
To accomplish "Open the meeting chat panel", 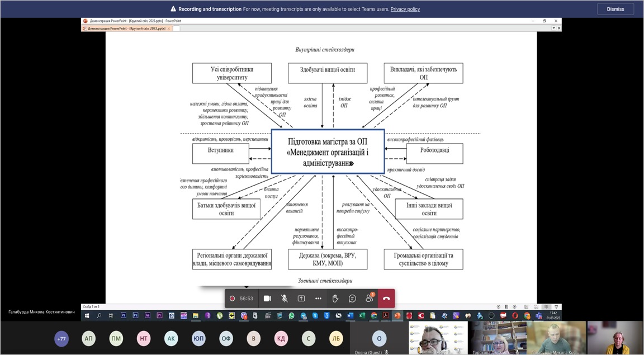I will tap(352, 299).
